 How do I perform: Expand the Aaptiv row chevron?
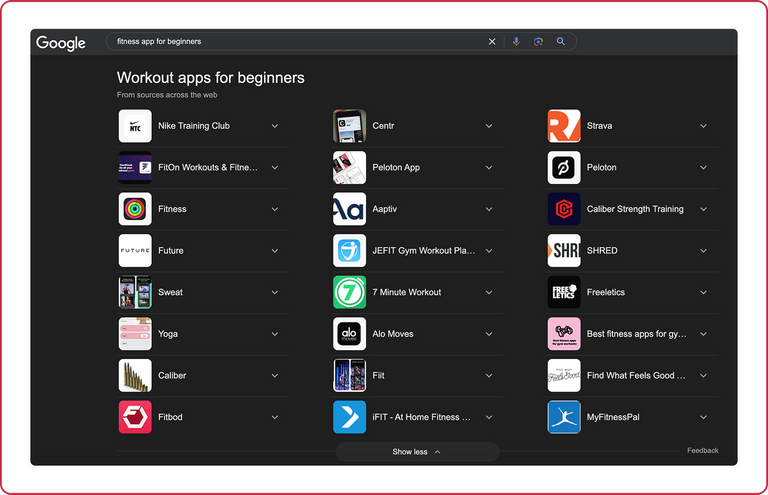489,209
